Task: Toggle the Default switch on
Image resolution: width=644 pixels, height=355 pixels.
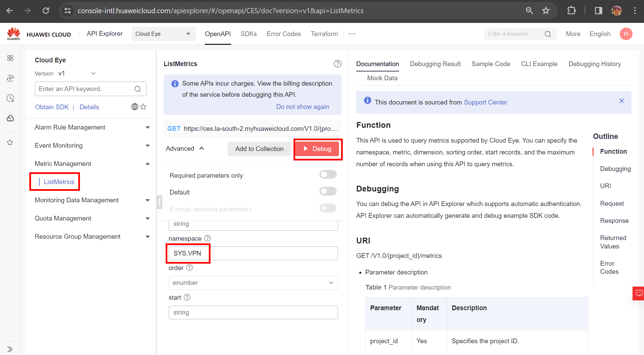Action: click(328, 191)
